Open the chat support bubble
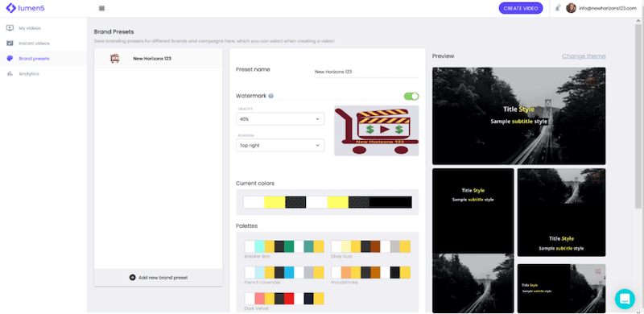The image size is (644, 314). tap(625, 299)
